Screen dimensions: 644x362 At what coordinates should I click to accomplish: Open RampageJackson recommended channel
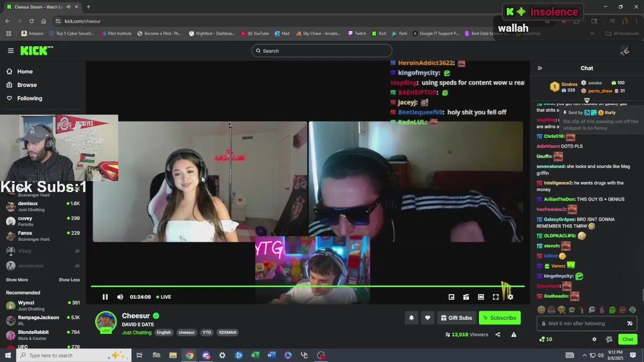(43, 320)
